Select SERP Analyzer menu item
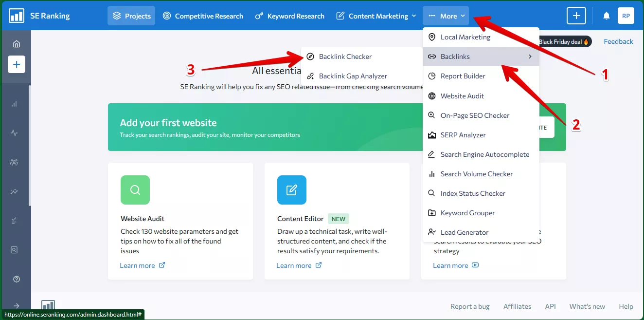This screenshot has width=644, height=320. pos(481,135)
